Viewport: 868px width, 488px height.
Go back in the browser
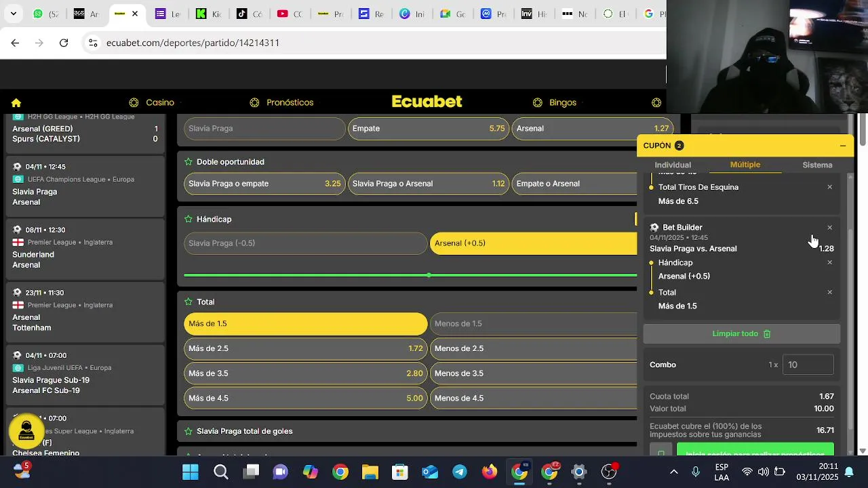click(15, 43)
